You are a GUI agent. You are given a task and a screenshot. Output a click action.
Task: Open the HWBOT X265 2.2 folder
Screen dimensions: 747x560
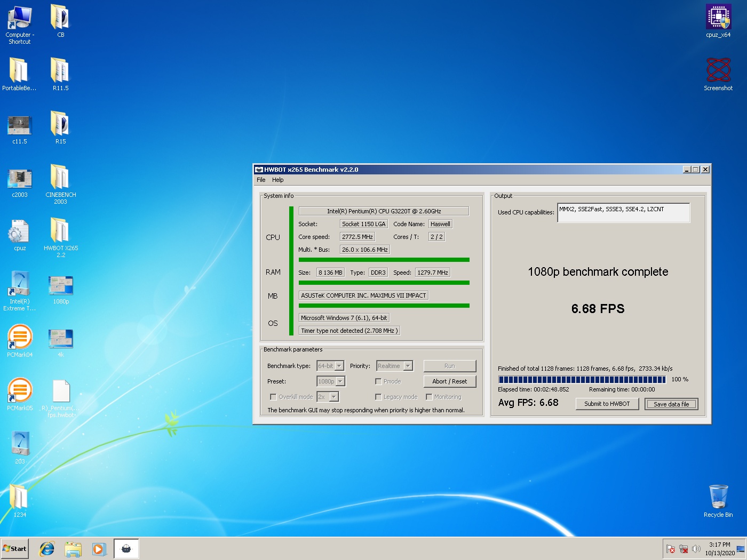[x=60, y=237]
